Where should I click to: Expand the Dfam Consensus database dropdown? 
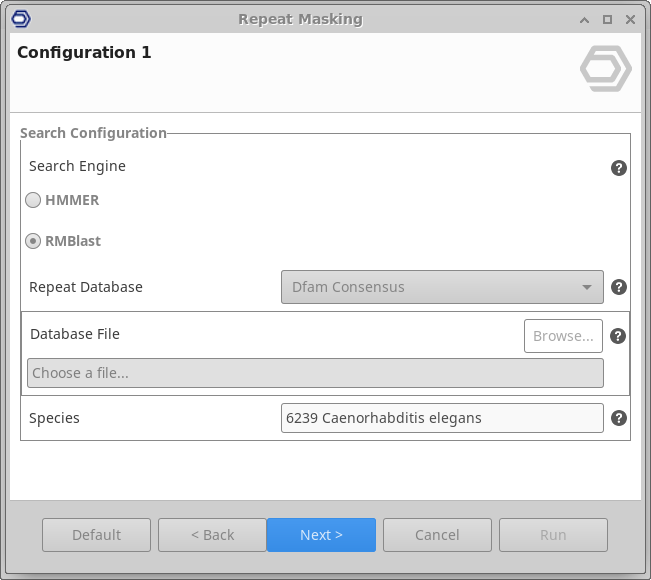tap(442, 287)
